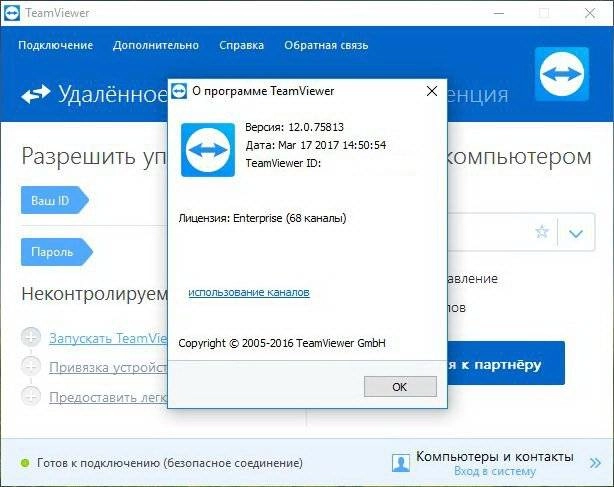The width and height of the screenshot is (614, 487).
Task: Open Компьютеры и контакты panel
Action: 495,456
